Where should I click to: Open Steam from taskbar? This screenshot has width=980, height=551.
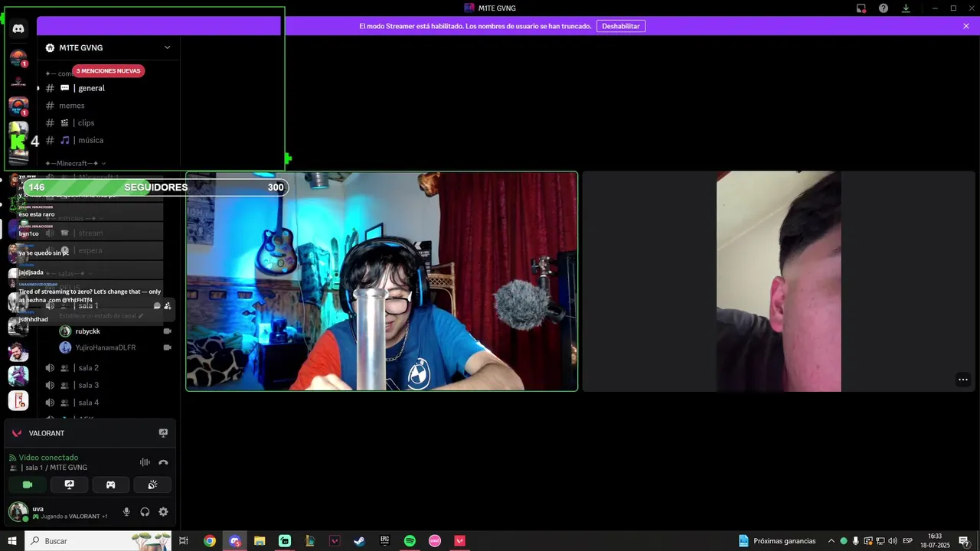click(x=359, y=541)
